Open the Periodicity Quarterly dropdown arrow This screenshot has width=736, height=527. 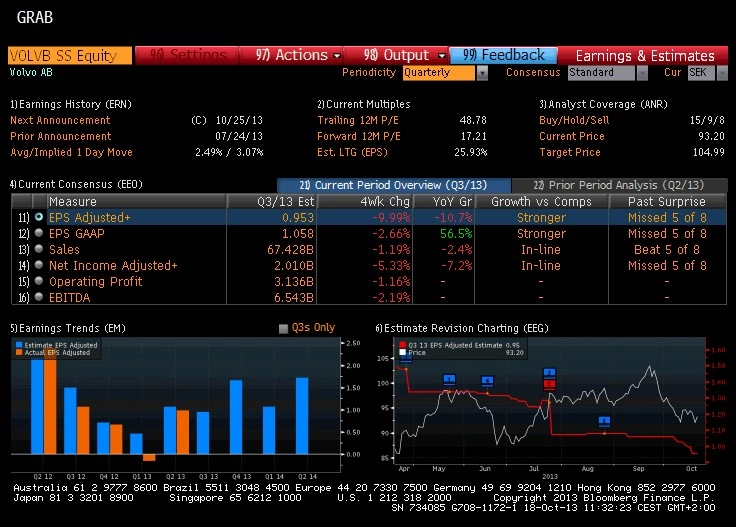click(x=482, y=73)
